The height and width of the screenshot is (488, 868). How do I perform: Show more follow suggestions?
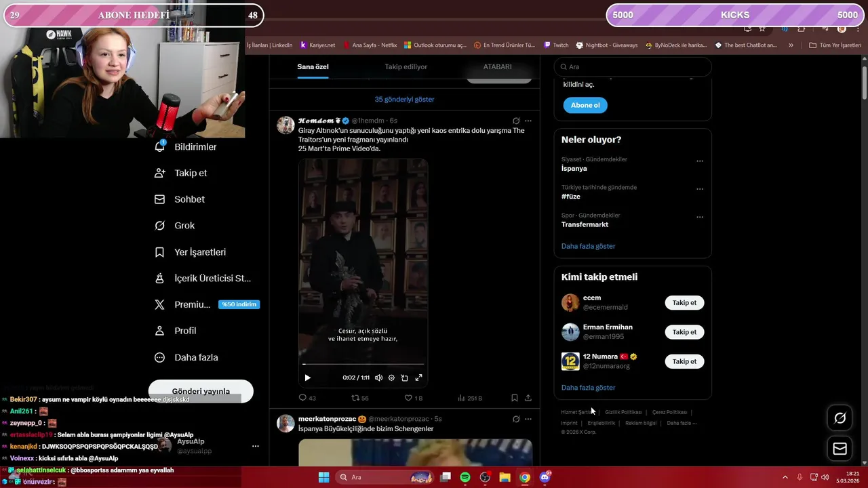588,388
